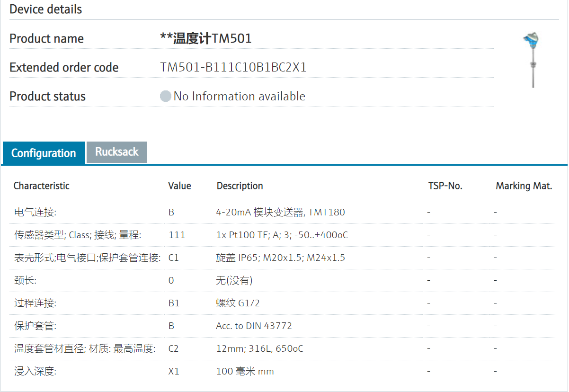Click the thermometer product image thumbnail

point(532,60)
